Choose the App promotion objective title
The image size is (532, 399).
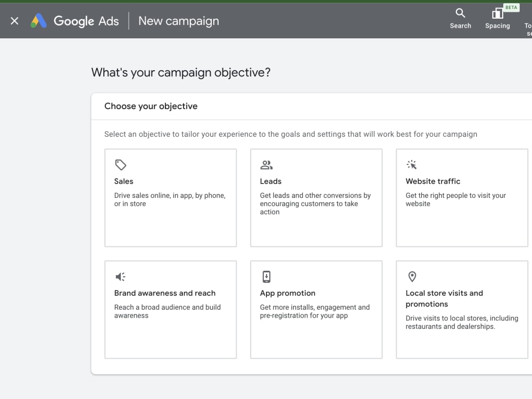point(287,293)
